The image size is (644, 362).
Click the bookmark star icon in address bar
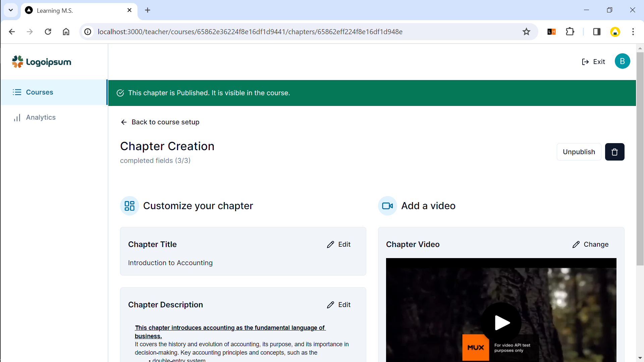pos(526,32)
